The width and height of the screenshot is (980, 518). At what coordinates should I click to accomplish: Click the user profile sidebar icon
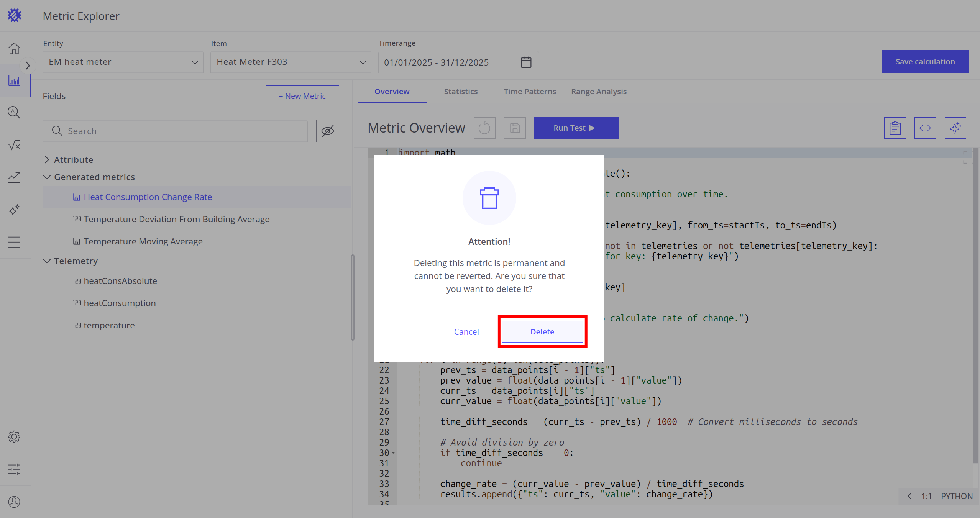coord(14,502)
